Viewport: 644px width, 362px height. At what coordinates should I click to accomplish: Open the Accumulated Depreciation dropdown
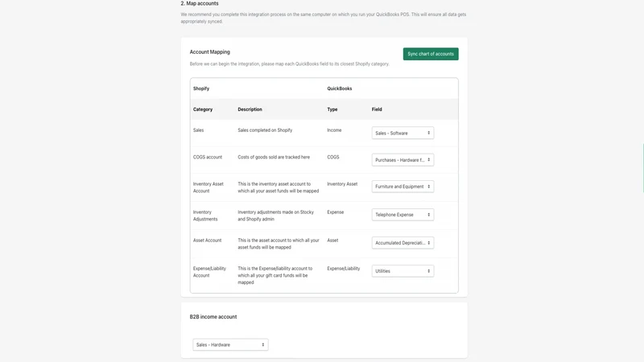pos(402,243)
